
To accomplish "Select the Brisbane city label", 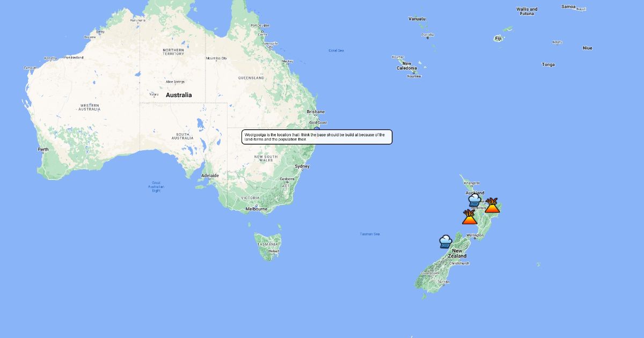I will click(x=316, y=112).
